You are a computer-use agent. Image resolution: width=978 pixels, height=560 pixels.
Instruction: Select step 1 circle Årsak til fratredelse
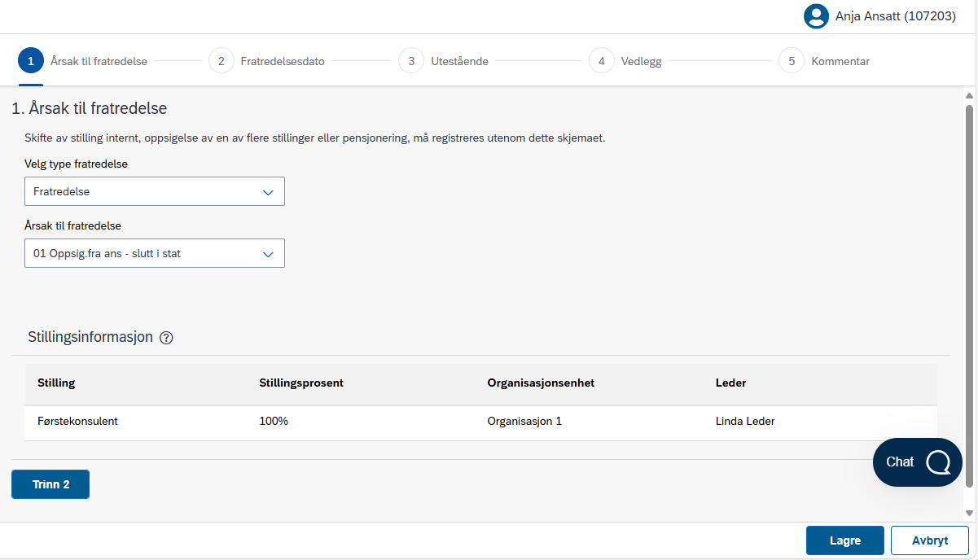click(31, 61)
